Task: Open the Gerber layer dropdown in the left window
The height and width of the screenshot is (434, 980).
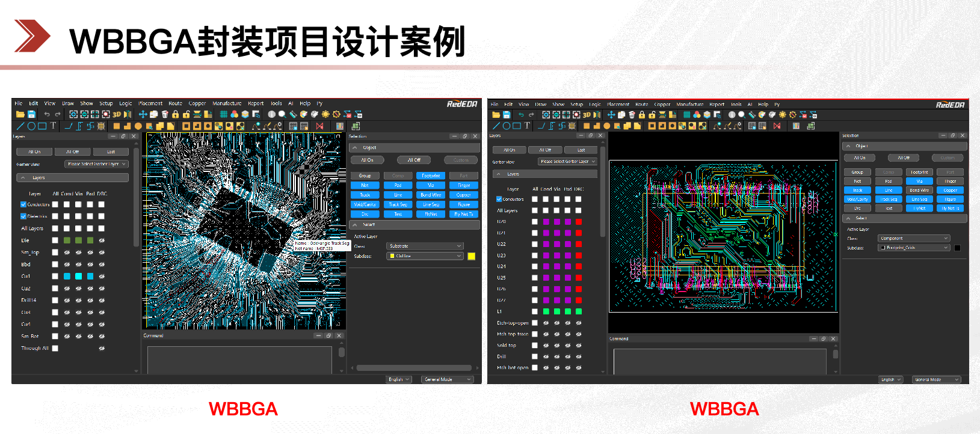Action: (x=96, y=164)
